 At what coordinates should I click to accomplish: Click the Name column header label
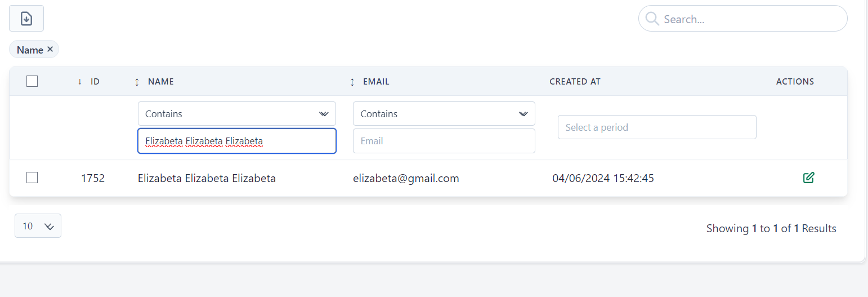pyautogui.click(x=161, y=82)
